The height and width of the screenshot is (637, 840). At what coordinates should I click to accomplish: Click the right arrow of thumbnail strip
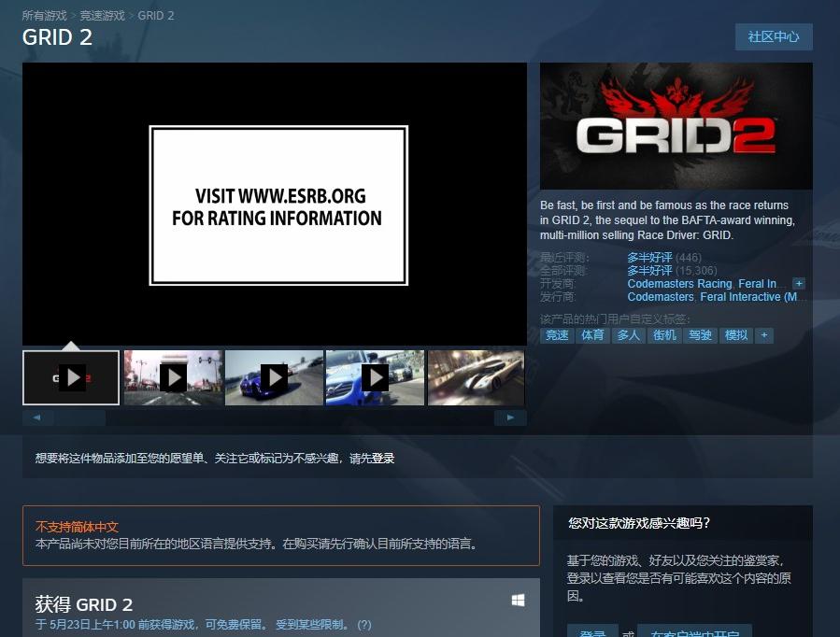[510, 418]
